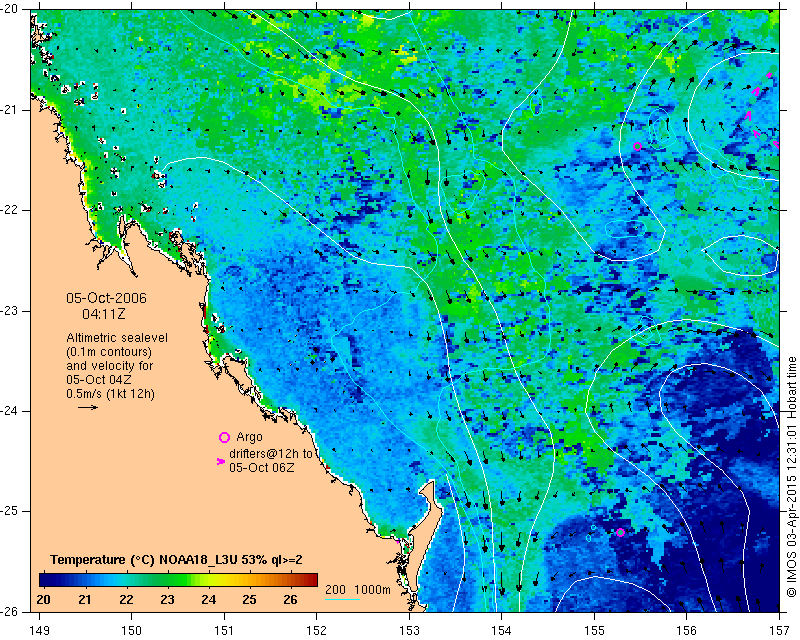Viewport: 800px width, 640px height.
Task: Click the 'drifters@12h to' legend text
Action: tap(270, 454)
